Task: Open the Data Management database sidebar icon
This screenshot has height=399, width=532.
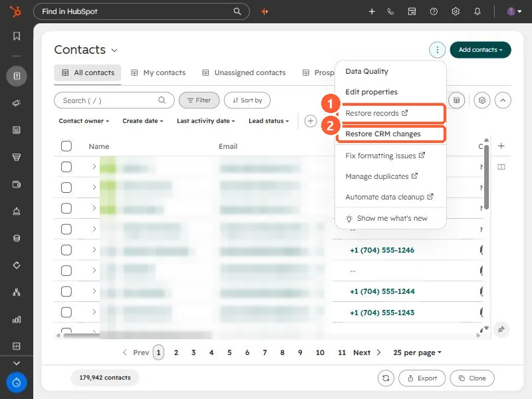Action: click(x=16, y=238)
